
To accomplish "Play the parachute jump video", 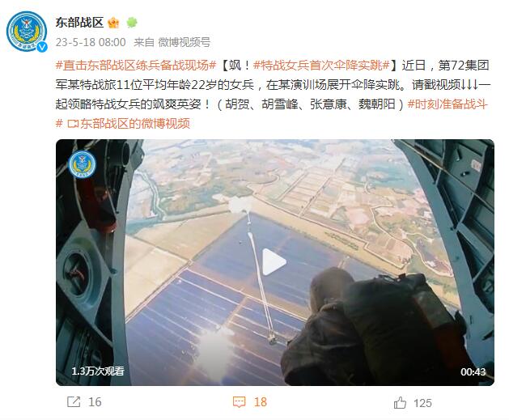I will (x=274, y=262).
